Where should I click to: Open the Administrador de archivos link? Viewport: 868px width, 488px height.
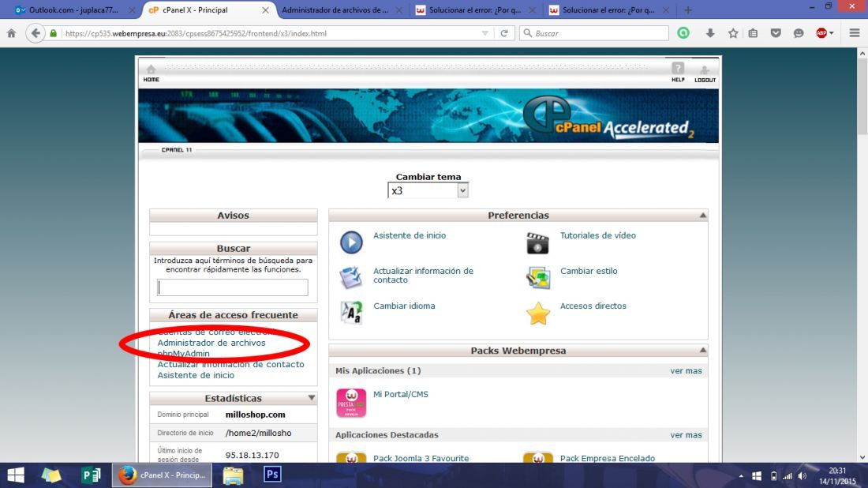tap(211, 343)
